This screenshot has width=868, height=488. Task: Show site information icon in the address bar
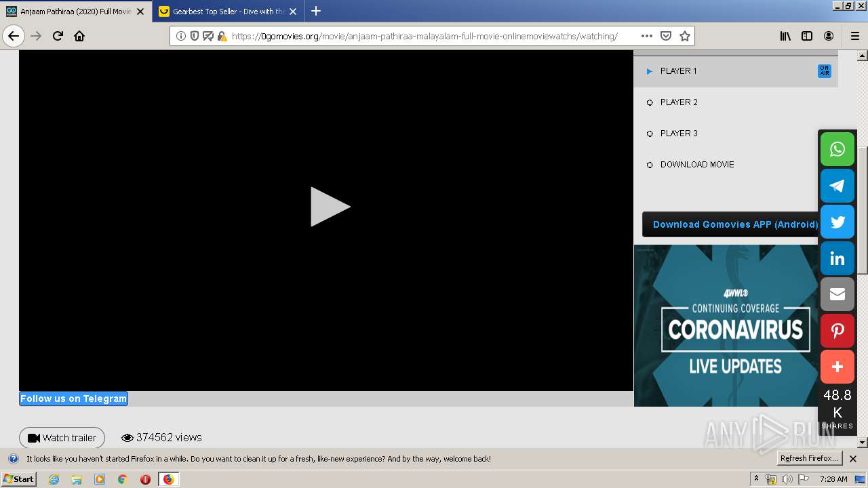pyautogui.click(x=181, y=36)
